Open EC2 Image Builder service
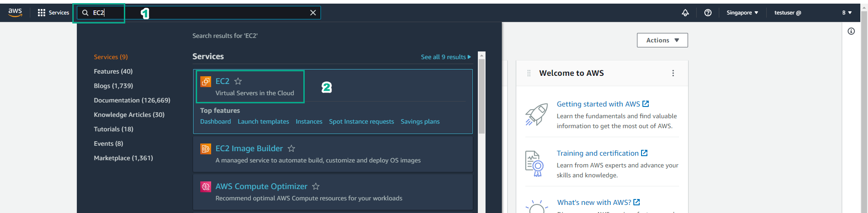Viewport: 868px width, 213px height. point(249,148)
